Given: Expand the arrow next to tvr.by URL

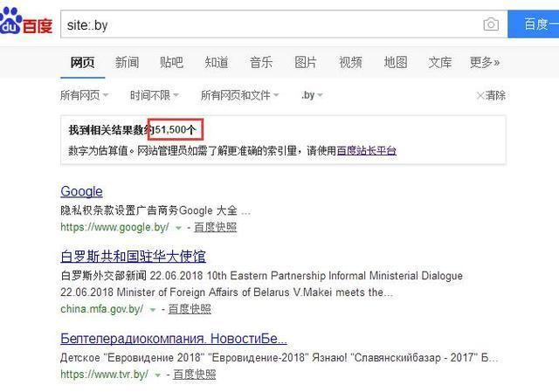Looking at the screenshot, I should (x=157, y=375).
